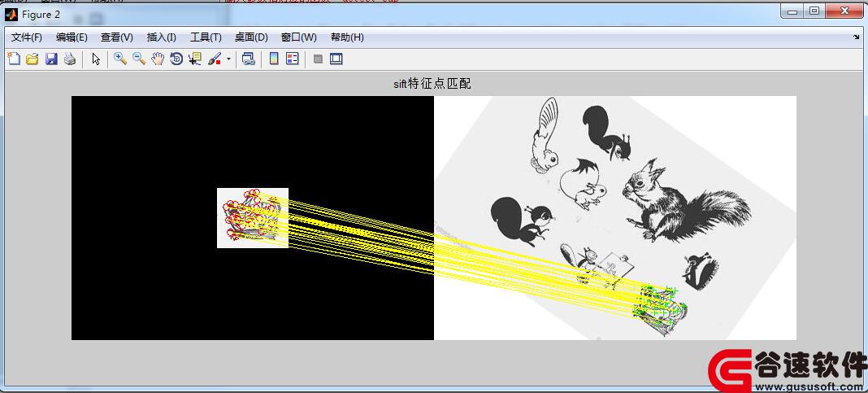Viewport: 868px width, 393px height.
Task: Open the 插入(I) menu
Action: click(x=161, y=37)
